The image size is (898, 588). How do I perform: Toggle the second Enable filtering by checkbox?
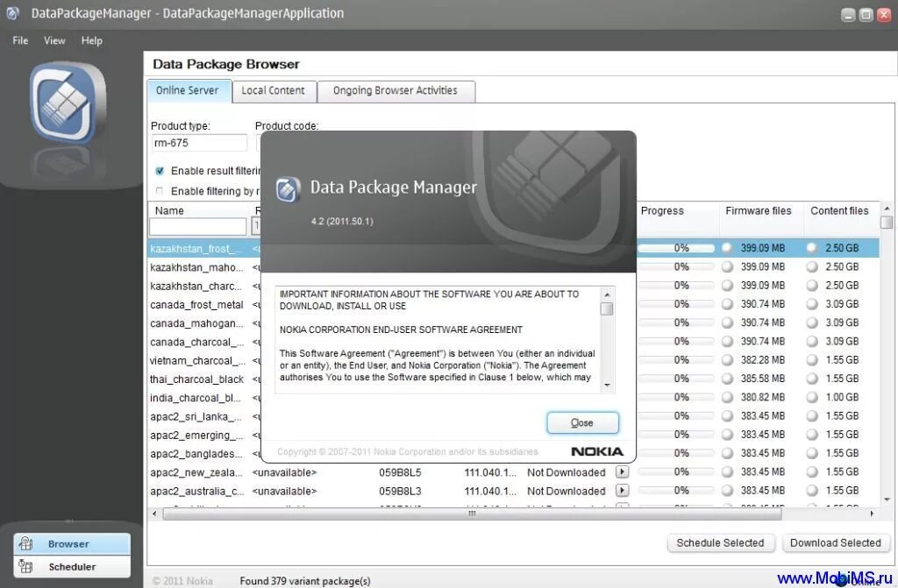pyautogui.click(x=160, y=191)
